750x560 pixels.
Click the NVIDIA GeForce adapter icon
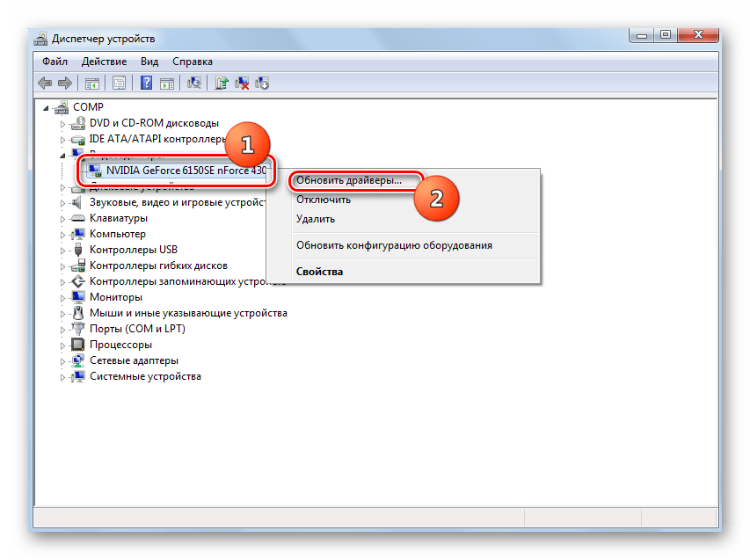[95, 171]
